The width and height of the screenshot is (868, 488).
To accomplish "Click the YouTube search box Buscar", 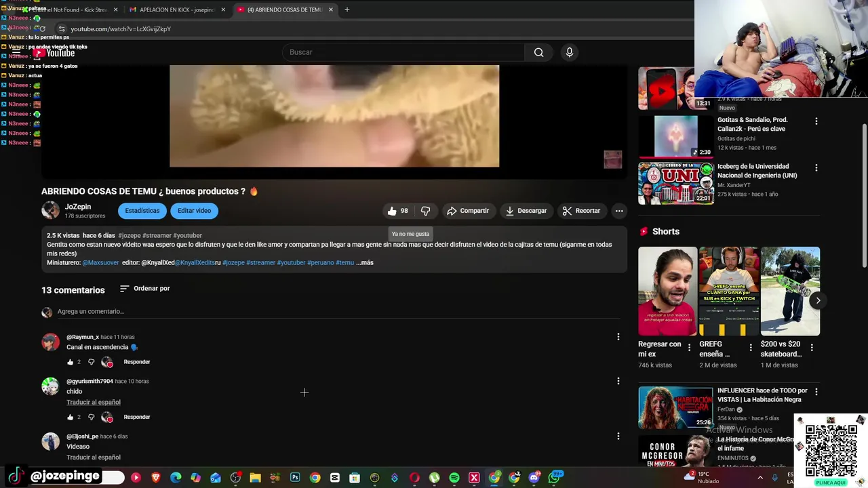I will click(x=403, y=52).
